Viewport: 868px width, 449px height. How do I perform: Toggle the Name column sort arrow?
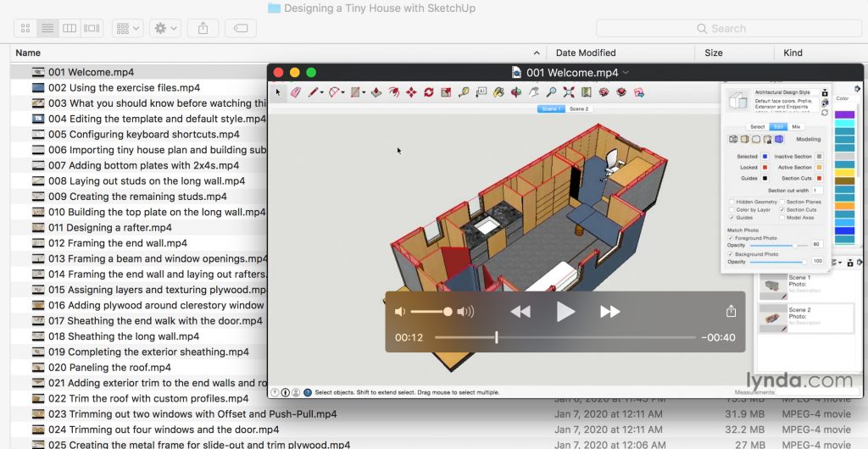tap(537, 53)
